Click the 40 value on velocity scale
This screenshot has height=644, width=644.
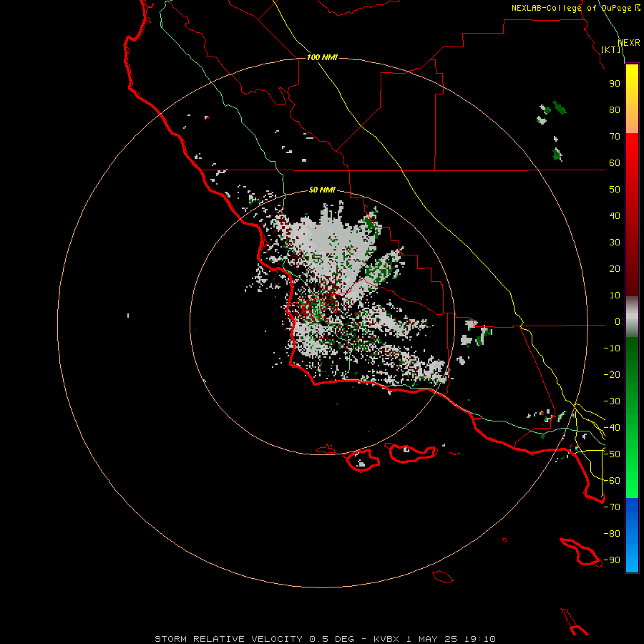(x=615, y=215)
